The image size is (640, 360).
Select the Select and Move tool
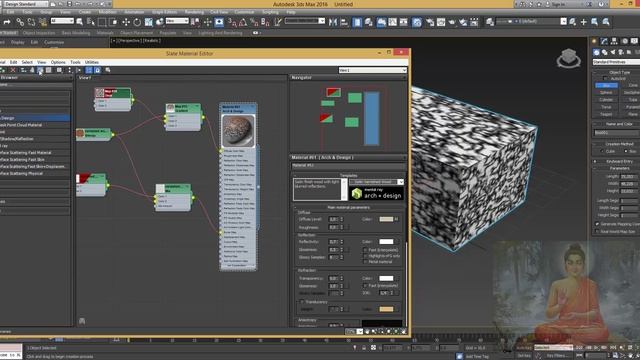tap(126, 22)
